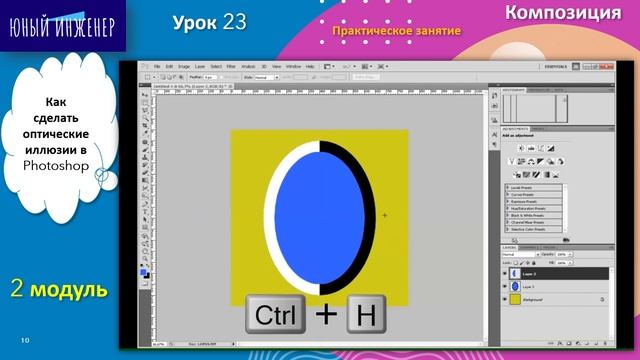This screenshot has height=360, width=640.
Task: Open the layer style fx menu
Action: [x=560, y=344]
